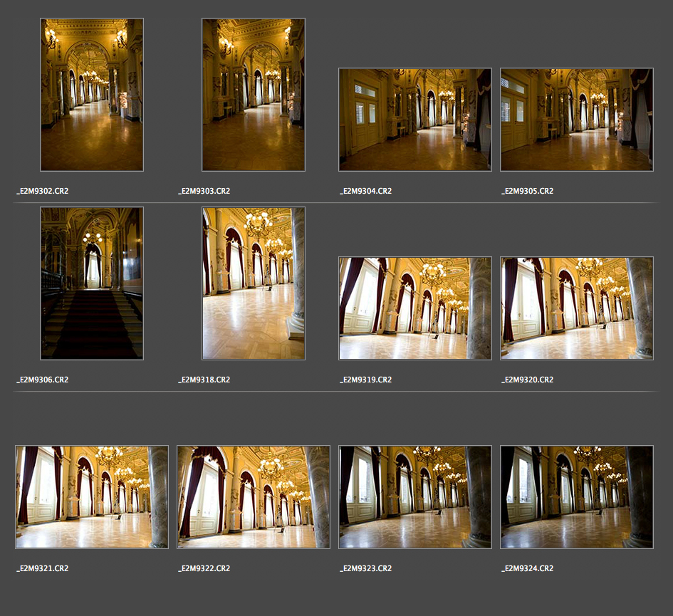Click the _E2M9320.CR2 thumbnail

[577, 308]
